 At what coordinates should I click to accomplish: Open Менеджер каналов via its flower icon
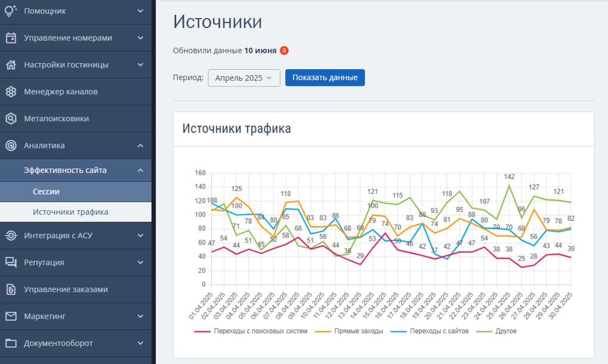point(11,91)
